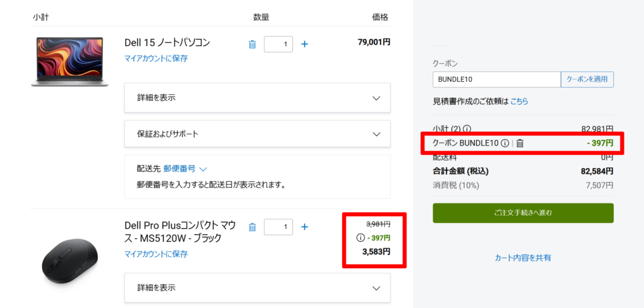Click the 価格 column header
This screenshot has height=308, width=644.
point(380,17)
